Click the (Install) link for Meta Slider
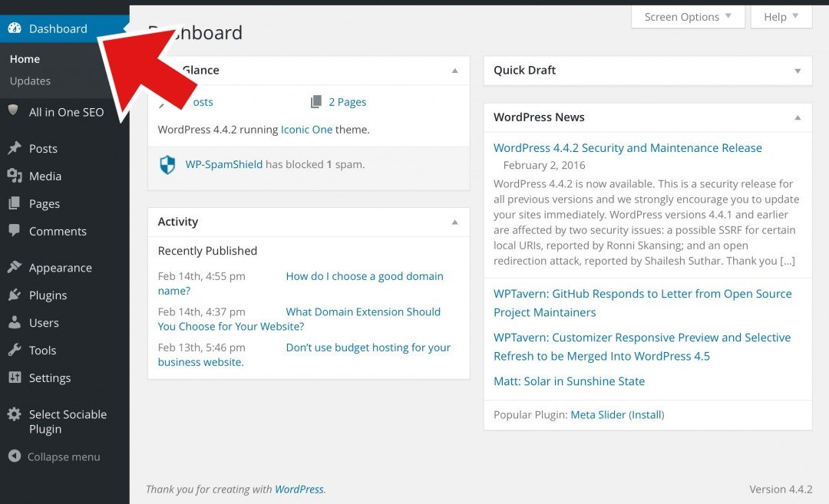 (x=646, y=415)
